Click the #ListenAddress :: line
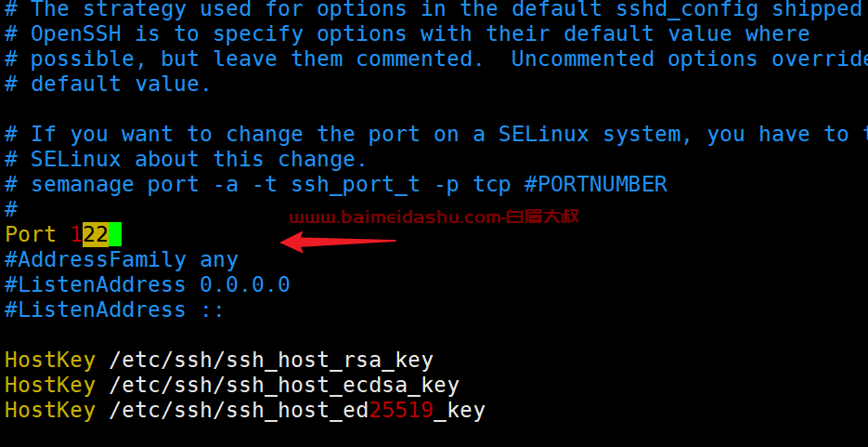868x447 pixels. point(114,309)
